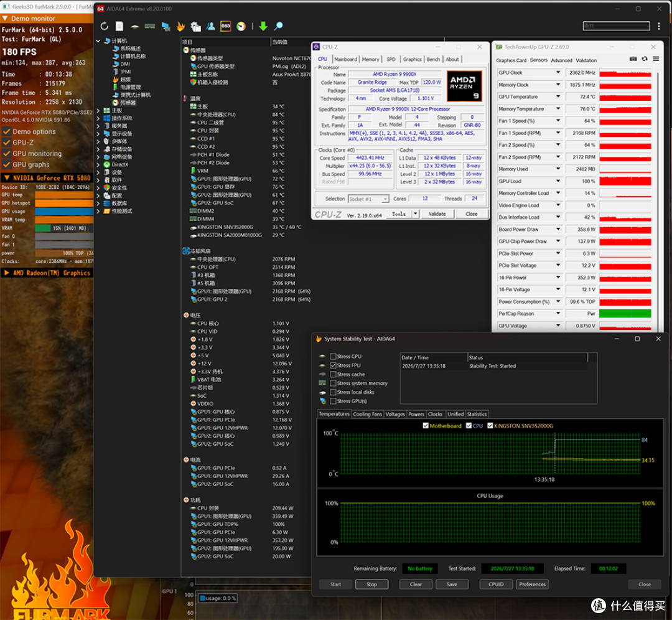Click FurMark VRAM 15% usage bar
672x620 pixels.
(x=64, y=228)
